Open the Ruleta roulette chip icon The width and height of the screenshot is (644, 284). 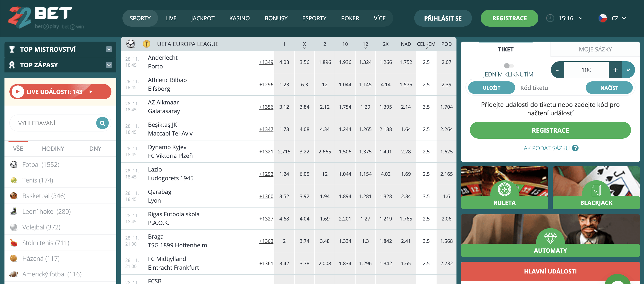pyautogui.click(x=504, y=189)
